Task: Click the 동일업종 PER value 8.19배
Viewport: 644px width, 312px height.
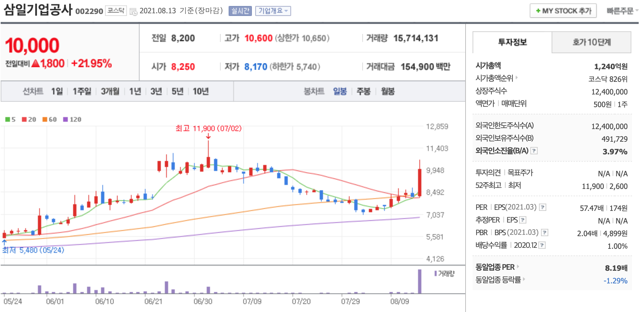Action: (x=616, y=268)
